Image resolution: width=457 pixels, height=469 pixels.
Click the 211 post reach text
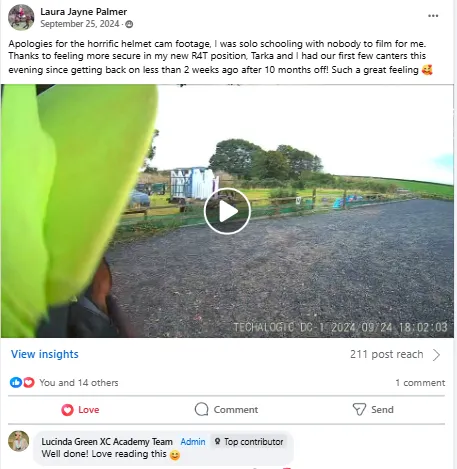pyautogui.click(x=387, y=354)
